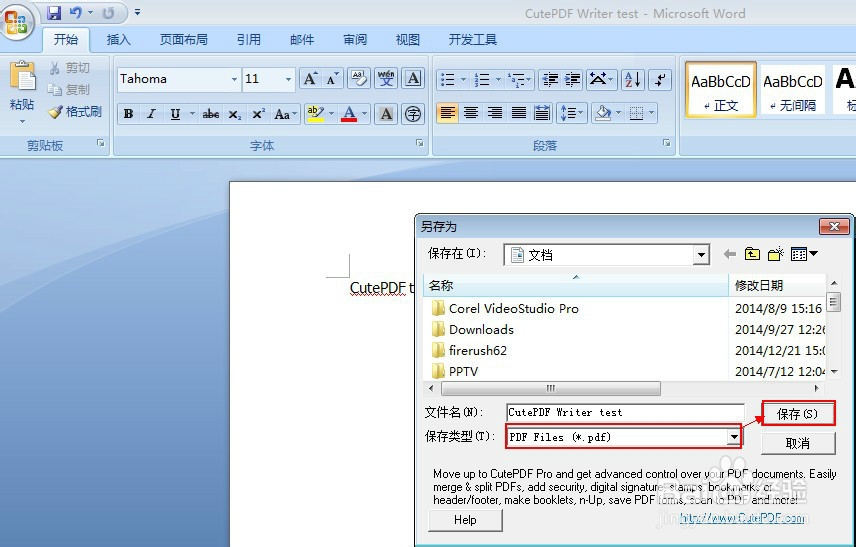This screenshot has height=547, width=856.
Task: Expand the 剪贴板 dialog launcher
Action: click(x=101, y=143)
